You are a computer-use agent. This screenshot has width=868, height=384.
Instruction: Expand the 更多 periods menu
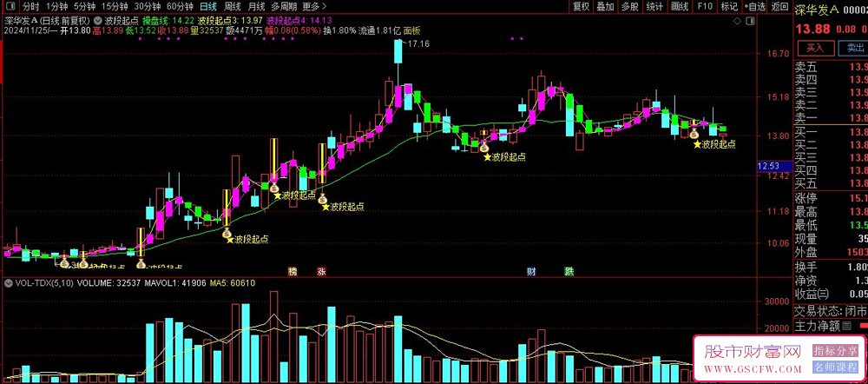(314, 7)
